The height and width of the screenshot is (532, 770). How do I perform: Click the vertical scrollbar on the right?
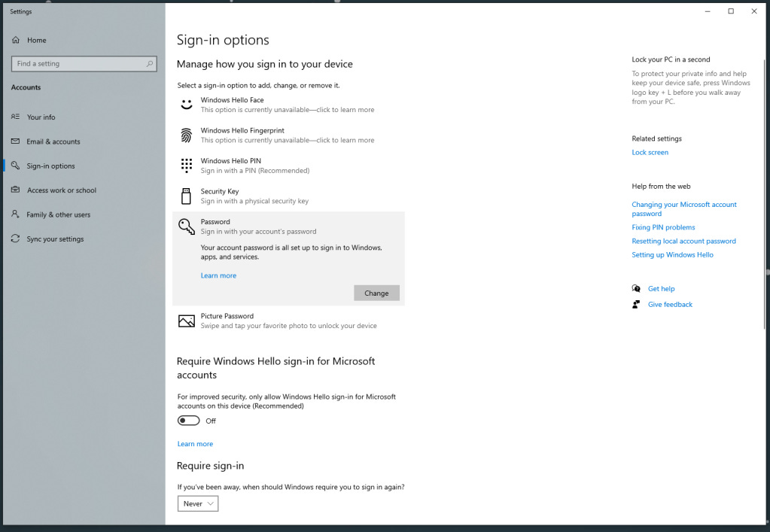point(765,194)
